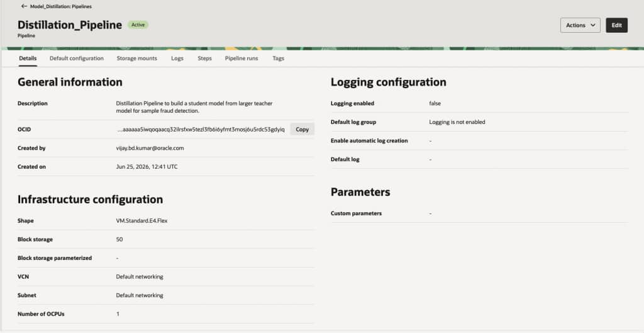Click the Pipeline subtitle under the title
Image resolution: width=644 pixels, height=333 pixels.
[26, 36]
